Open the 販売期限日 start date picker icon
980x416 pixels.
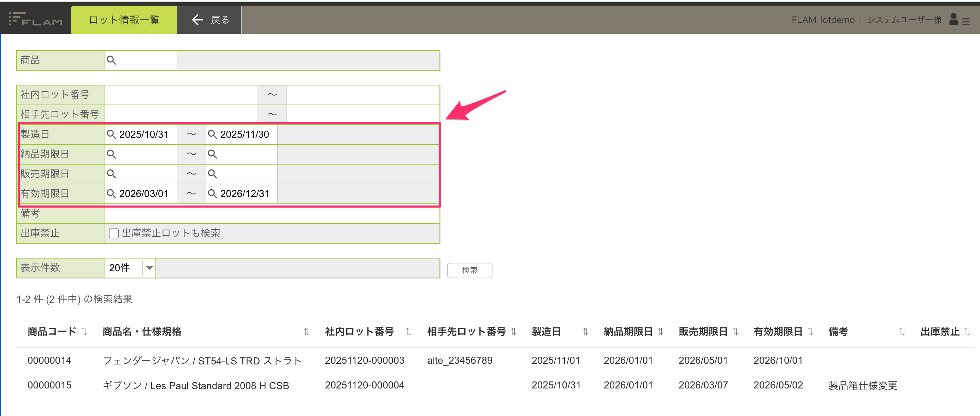pos(112,174)
